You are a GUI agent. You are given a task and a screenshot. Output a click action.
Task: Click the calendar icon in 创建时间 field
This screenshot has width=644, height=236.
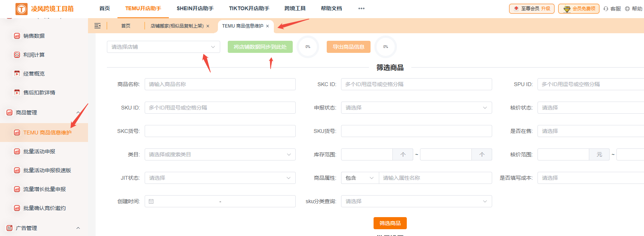pyautogui.click(x=151, y=201)
